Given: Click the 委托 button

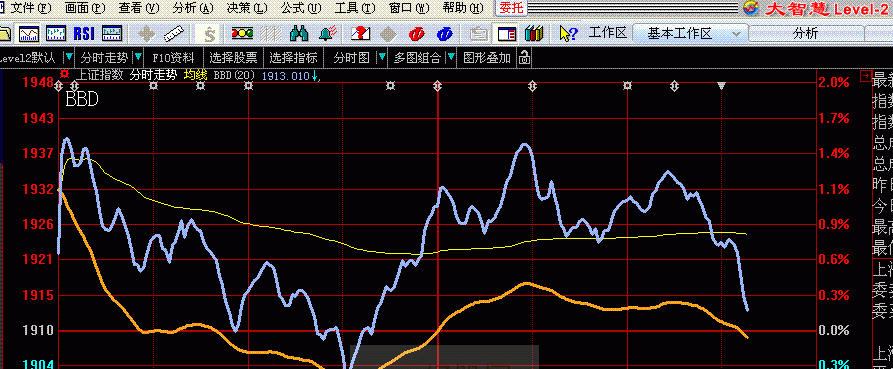Looking at the screenshot, I should pyautogui.click(x=511, y=8).
